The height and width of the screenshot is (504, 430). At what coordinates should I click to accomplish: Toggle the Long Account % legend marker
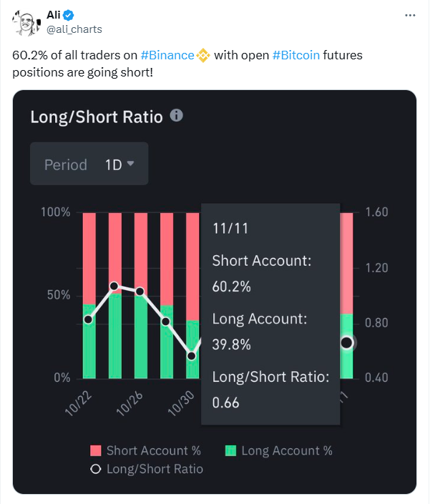[x=230, y=450]
